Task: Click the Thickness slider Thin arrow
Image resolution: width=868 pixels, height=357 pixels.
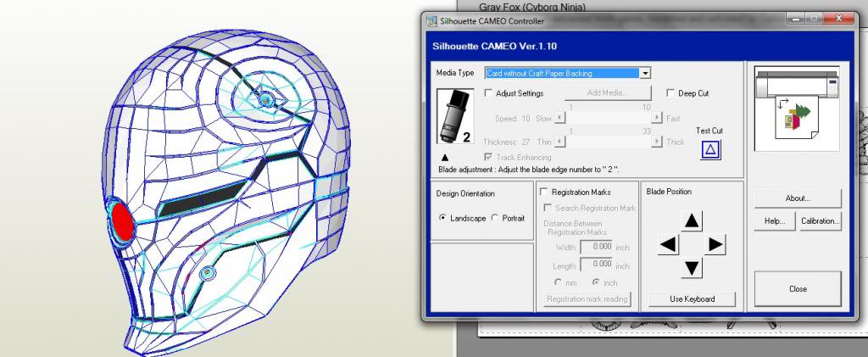Action: (x=559, y=142)
